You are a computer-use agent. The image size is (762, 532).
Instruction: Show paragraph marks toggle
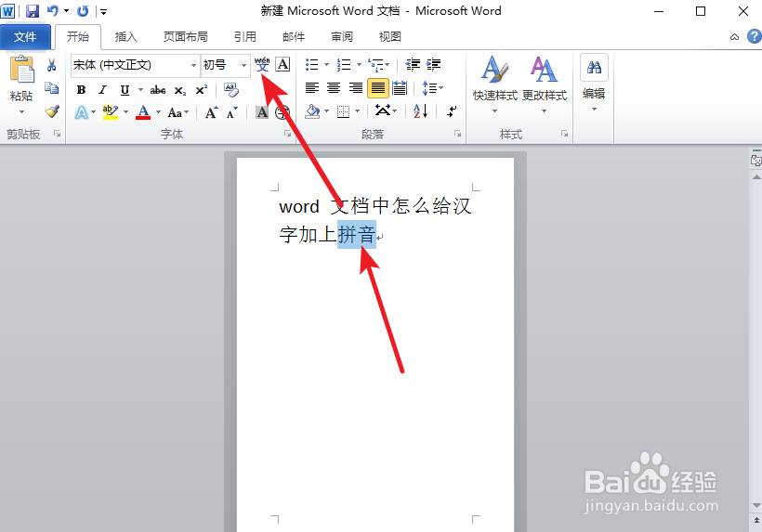coord(452,111)
